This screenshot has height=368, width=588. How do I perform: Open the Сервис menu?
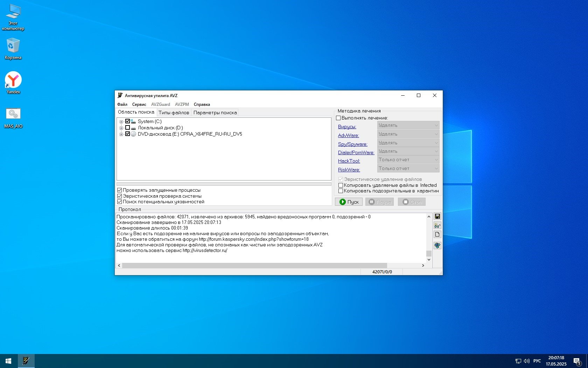[x=139, y=104]
